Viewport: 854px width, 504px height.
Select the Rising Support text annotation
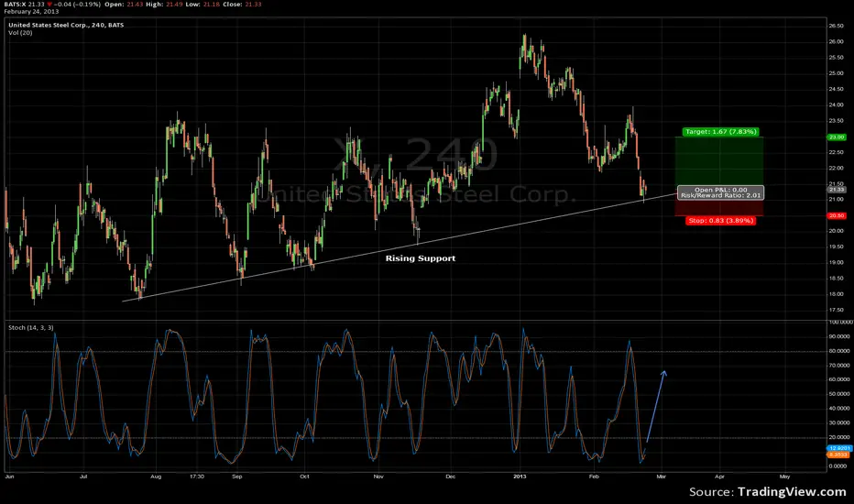point(421,258)
